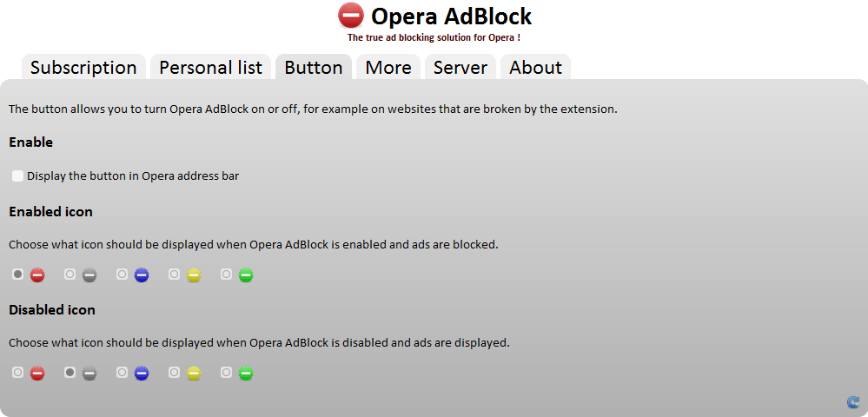Click the Opera AdBlock title heading

pyautogui.click(x=451, y=17)
